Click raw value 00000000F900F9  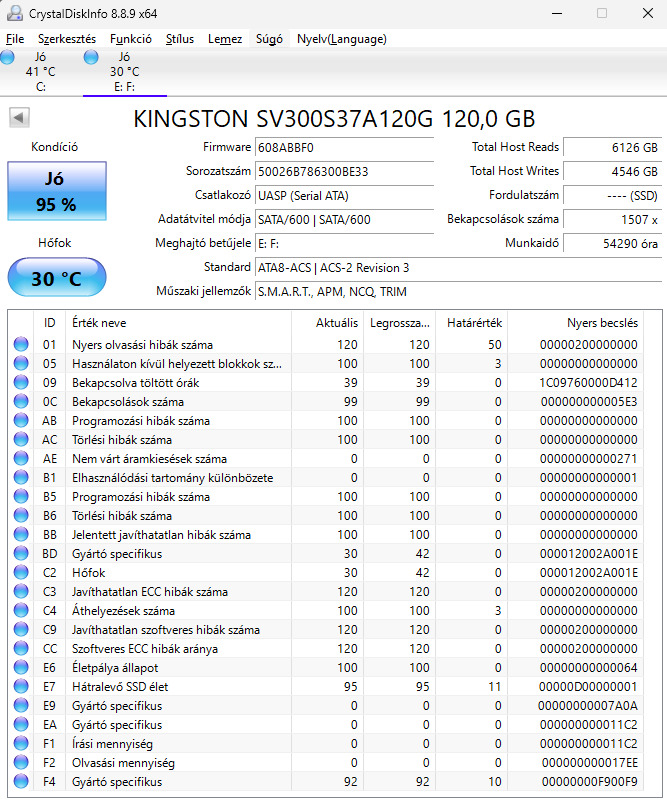pos(589,782)
